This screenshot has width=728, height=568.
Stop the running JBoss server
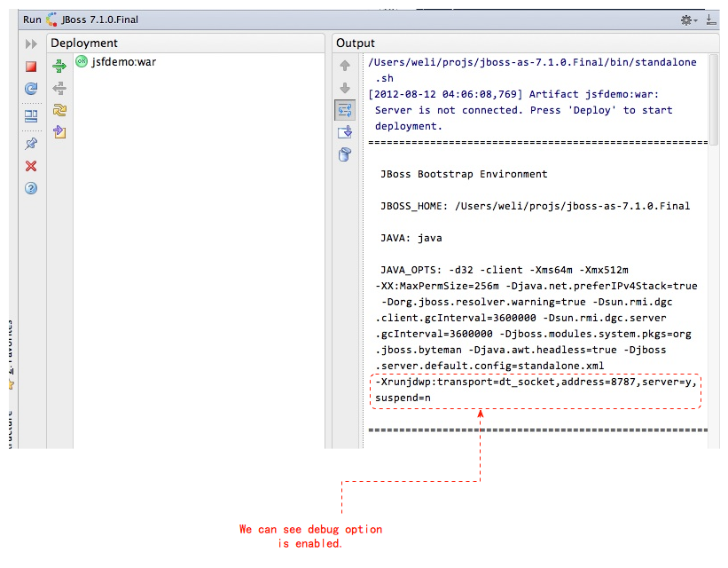click(x=31, y=67)
